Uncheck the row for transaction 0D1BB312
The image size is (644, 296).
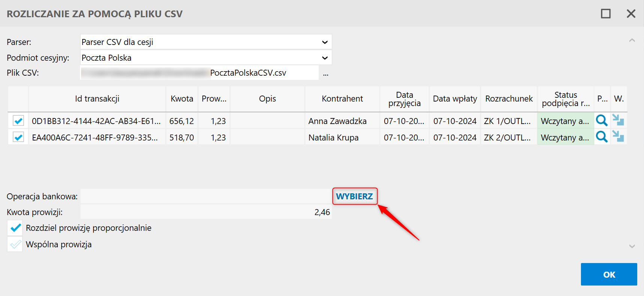pyautogui.click(x=18, y=121)
